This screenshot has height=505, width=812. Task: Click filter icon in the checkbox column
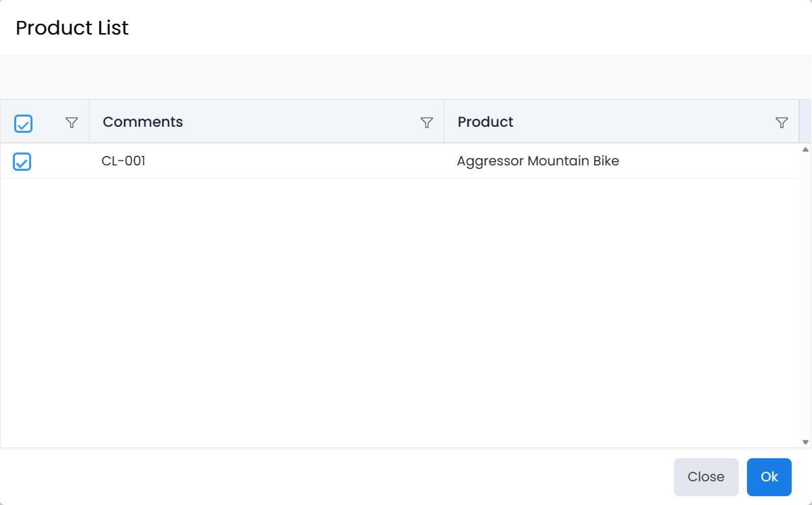tap(72, 123)
